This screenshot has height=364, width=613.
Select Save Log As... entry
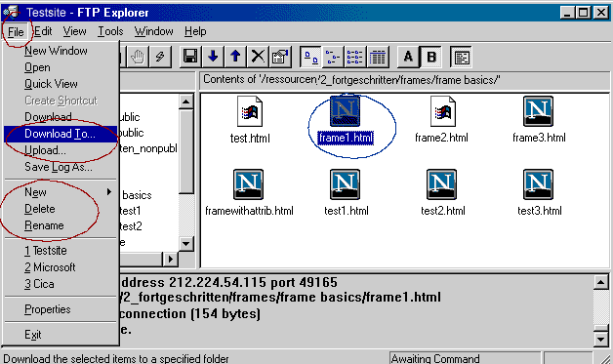[x=61, y=167]
